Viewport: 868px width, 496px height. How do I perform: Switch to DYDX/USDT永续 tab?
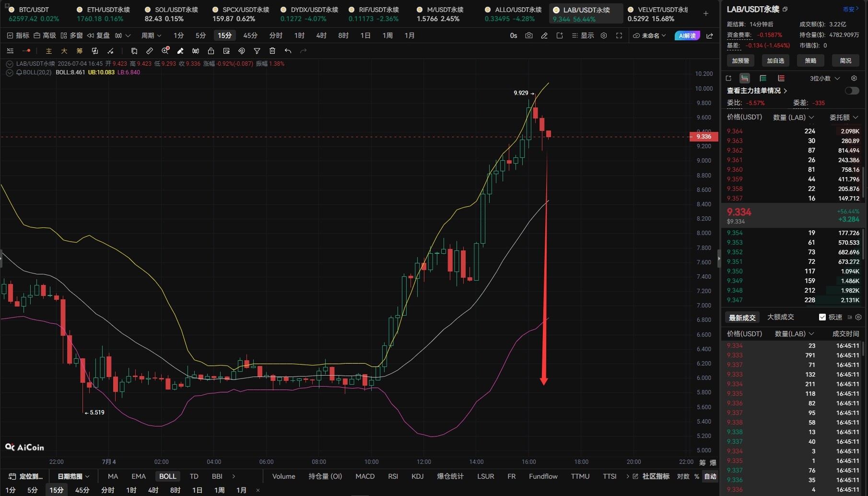pos(309,14)
